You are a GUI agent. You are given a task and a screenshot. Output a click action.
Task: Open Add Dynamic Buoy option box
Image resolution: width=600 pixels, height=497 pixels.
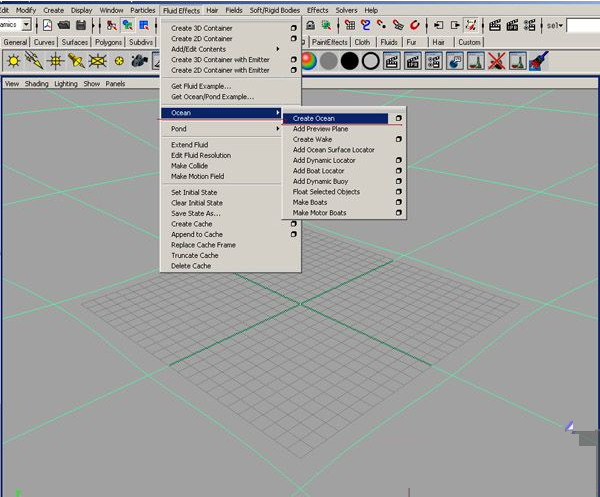(398, 181)
